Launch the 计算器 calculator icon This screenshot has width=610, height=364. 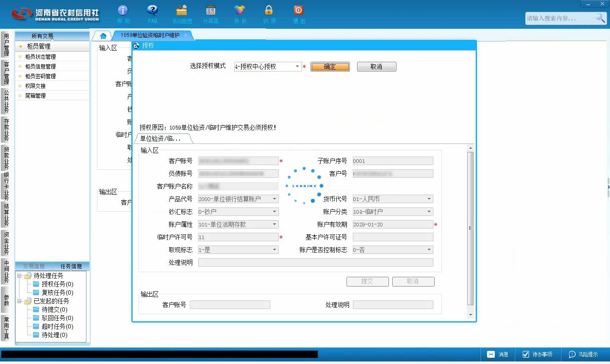[x=211, y=14]
